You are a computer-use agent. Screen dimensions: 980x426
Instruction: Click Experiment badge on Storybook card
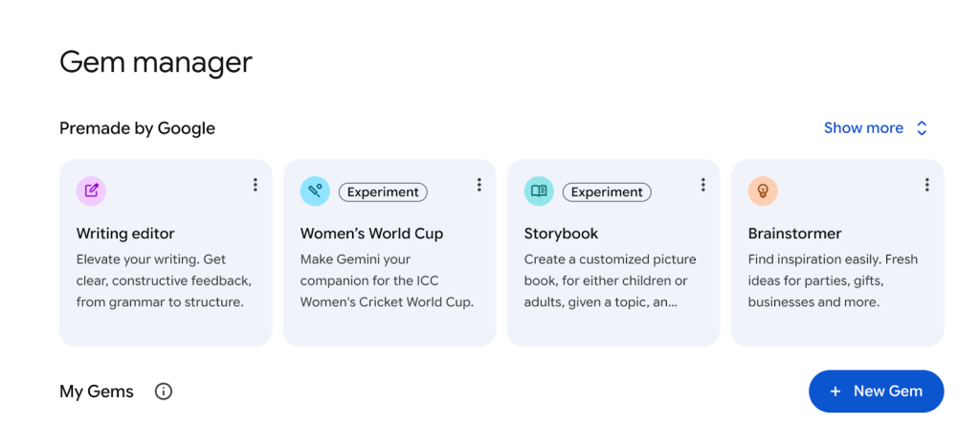pos(607,191)
